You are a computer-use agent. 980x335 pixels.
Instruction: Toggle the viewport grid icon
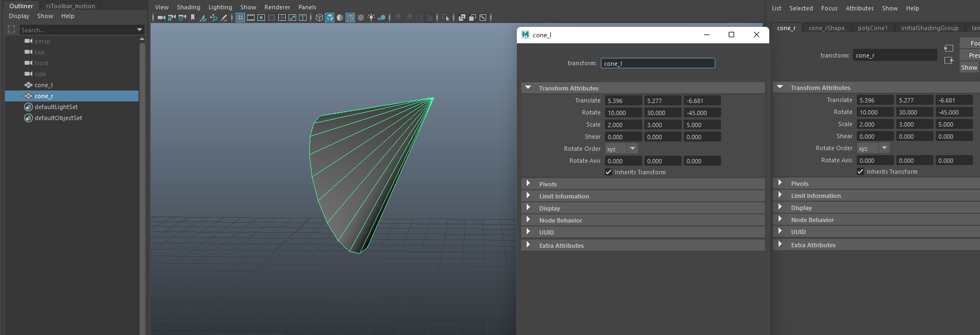(240, 18)
